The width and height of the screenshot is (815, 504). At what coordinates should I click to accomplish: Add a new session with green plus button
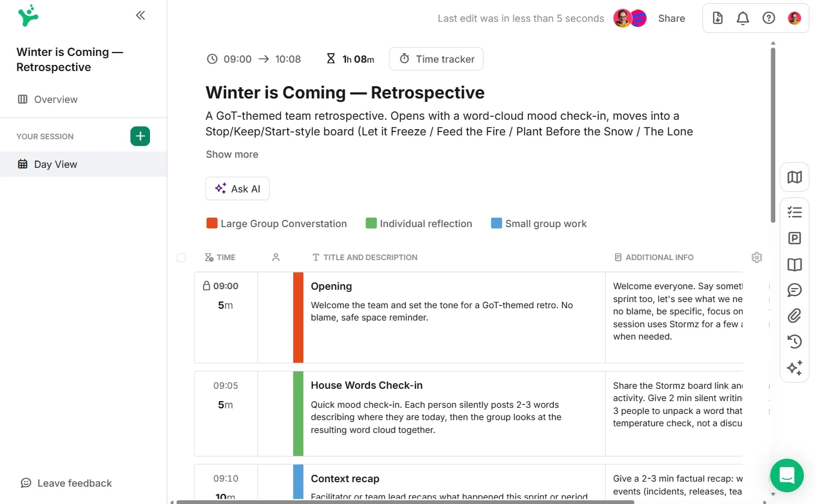[x=140, y=136]
